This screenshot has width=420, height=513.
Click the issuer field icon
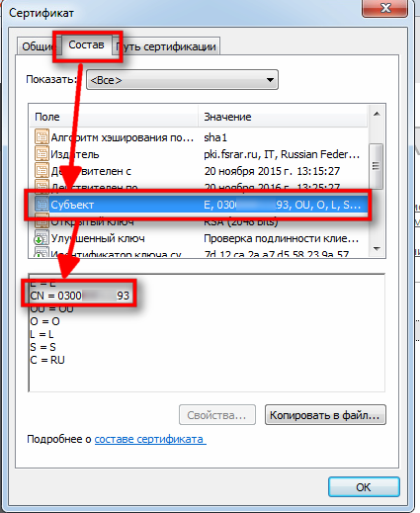(x=42, y=154)
